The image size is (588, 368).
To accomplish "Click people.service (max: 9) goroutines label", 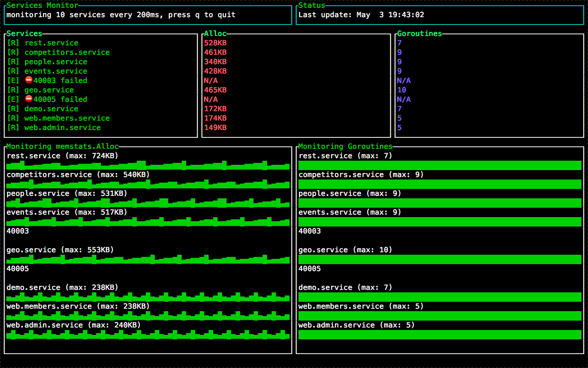I will [x=350, y=193].
